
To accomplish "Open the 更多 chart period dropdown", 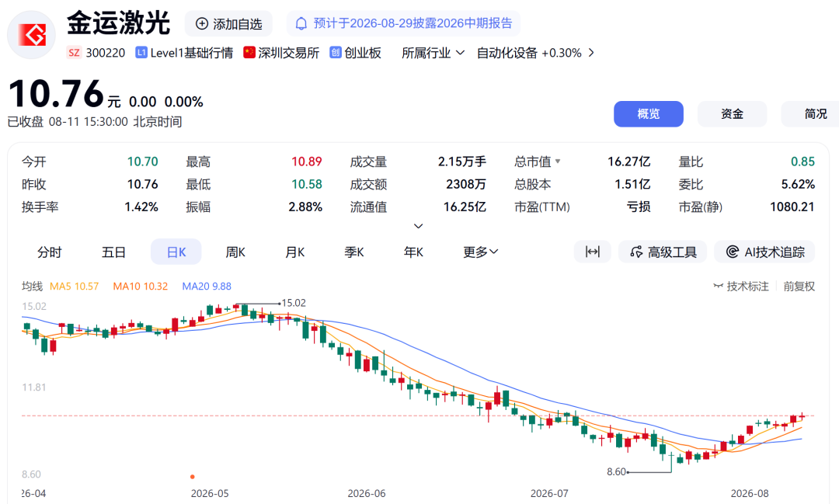I will click(481, 252).
